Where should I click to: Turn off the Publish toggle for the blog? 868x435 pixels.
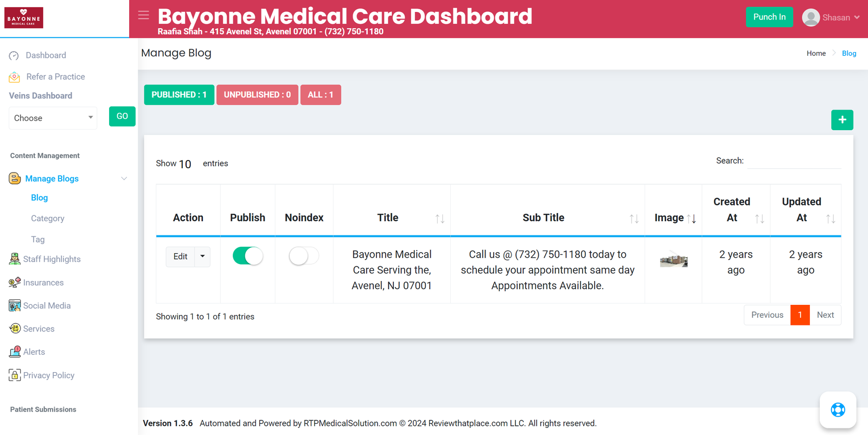[248, 255]
